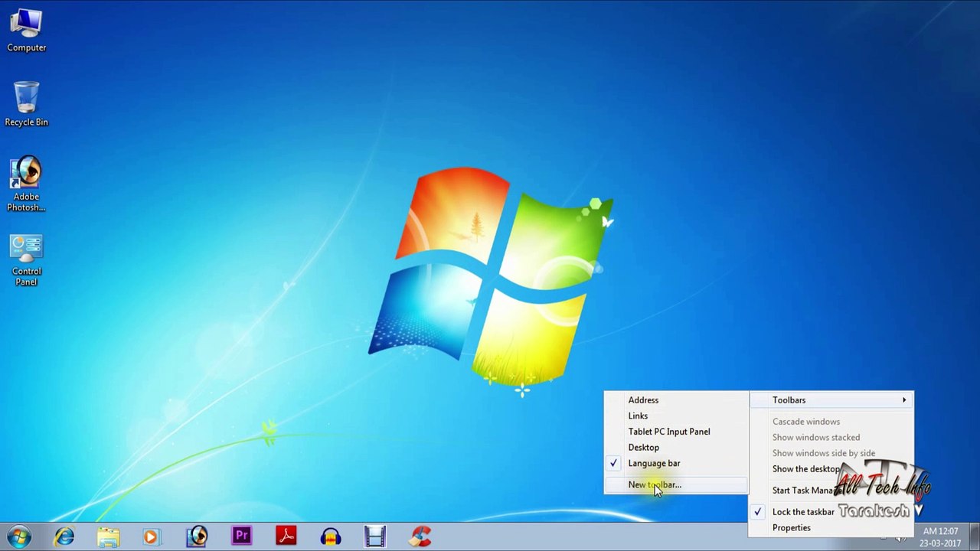
Task: Open the Windows Start menu orb
Action: click(19, 536)
